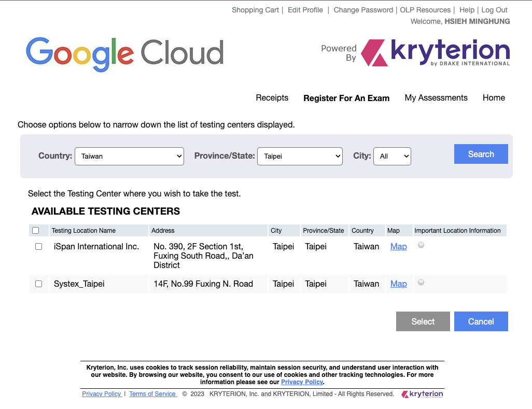Toggle the select-all checkbox in table header

(x=36, y=231)
